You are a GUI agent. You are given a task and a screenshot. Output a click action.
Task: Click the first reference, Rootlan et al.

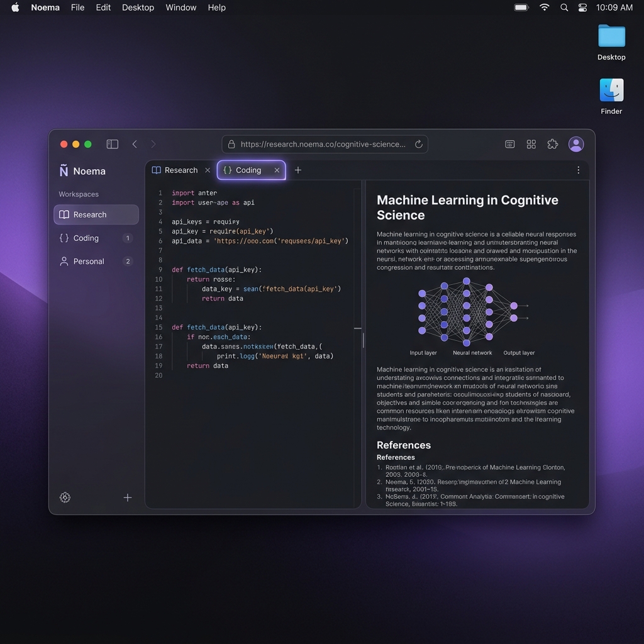(475, 470)
